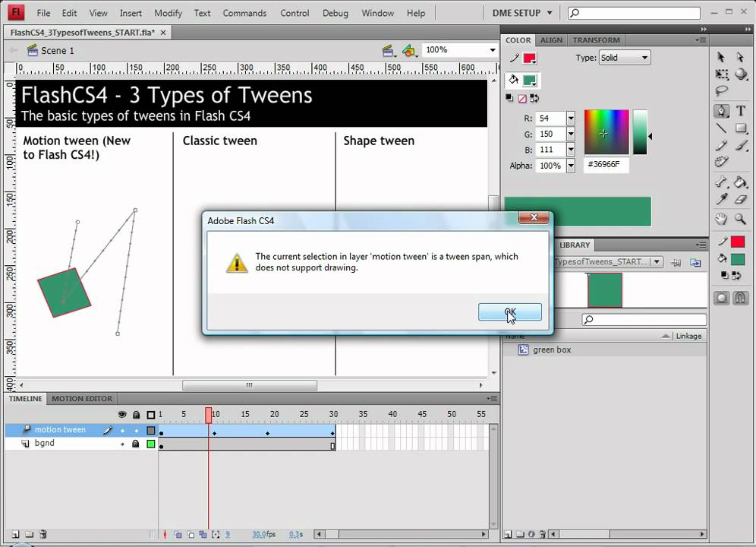Click Delete layer trash icon in timeline
The height and width of the screenshot is (547, 756).
click(x=43, y=534)
